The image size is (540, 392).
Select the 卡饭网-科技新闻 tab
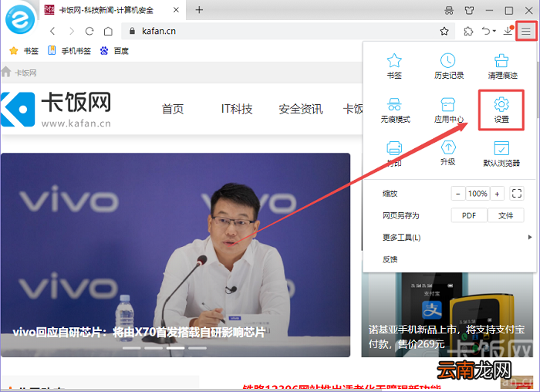(113, 10)
